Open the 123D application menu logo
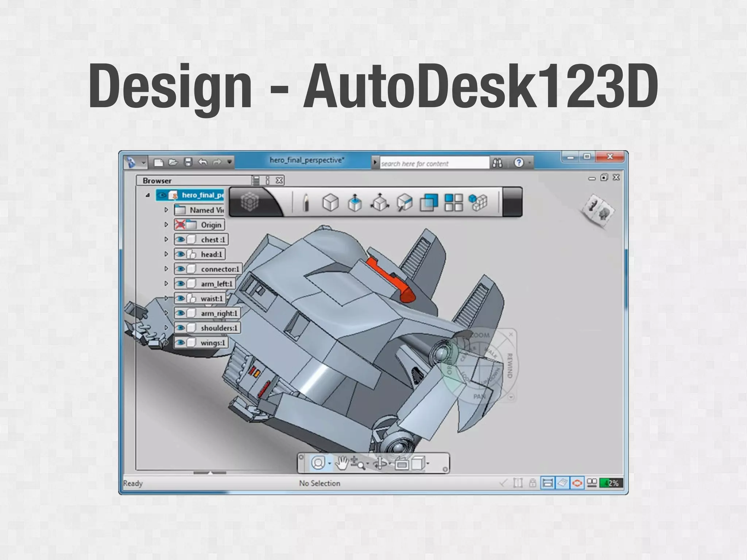 (x=131, y=162)
